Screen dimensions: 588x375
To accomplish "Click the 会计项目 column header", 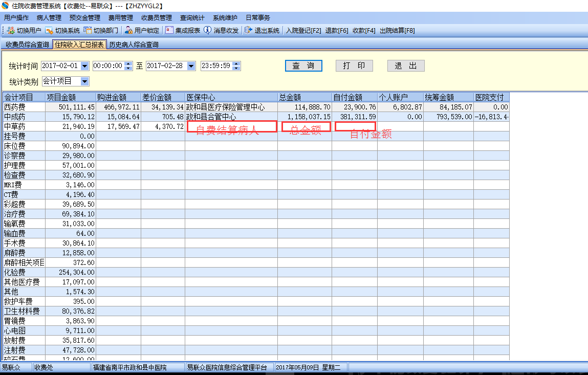I will tap(25, 97).
